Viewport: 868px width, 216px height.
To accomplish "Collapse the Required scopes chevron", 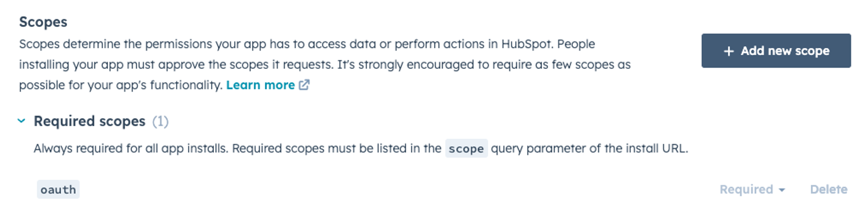I will tap(21, 121).
